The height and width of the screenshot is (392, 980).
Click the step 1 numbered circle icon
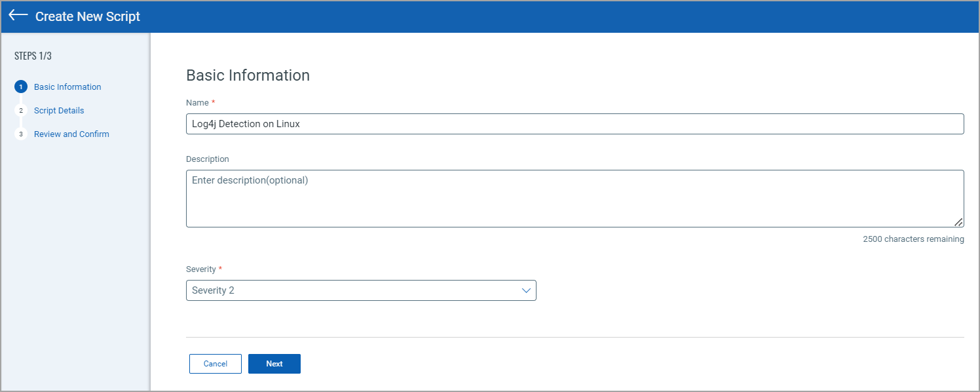(20, 87)
